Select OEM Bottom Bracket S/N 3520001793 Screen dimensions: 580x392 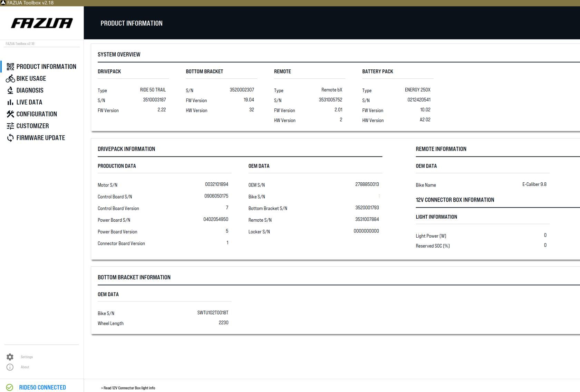(x=367, y=208)
